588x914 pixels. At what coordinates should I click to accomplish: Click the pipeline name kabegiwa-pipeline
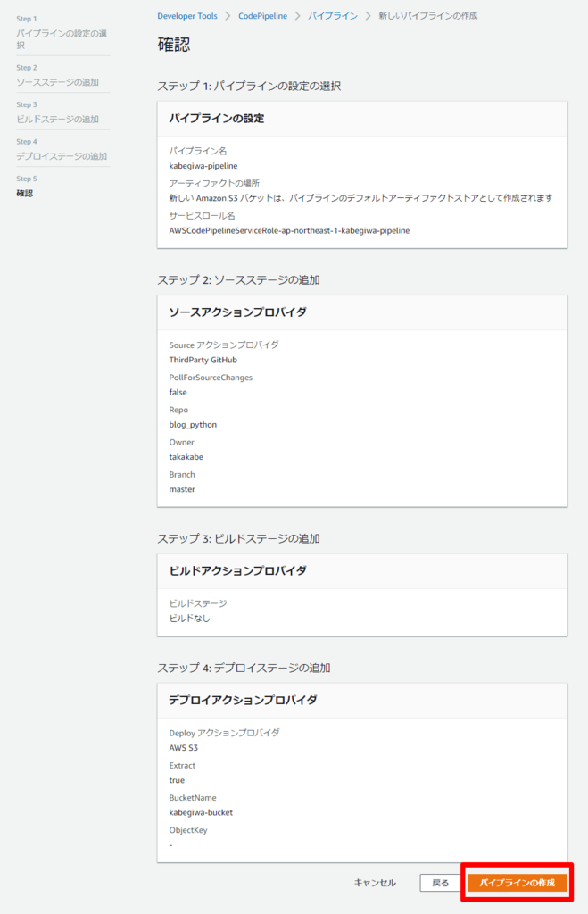coord(203,165)
